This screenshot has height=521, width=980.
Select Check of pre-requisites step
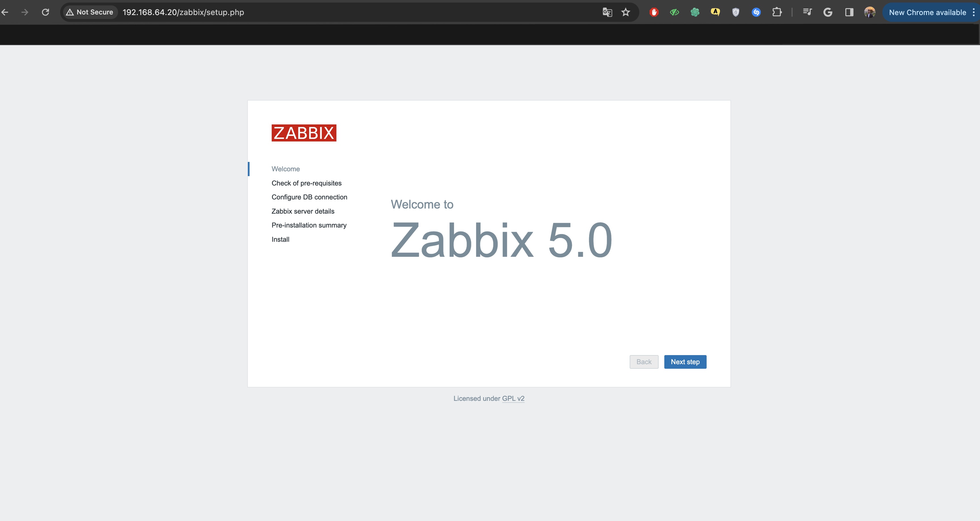pos(307,183)
